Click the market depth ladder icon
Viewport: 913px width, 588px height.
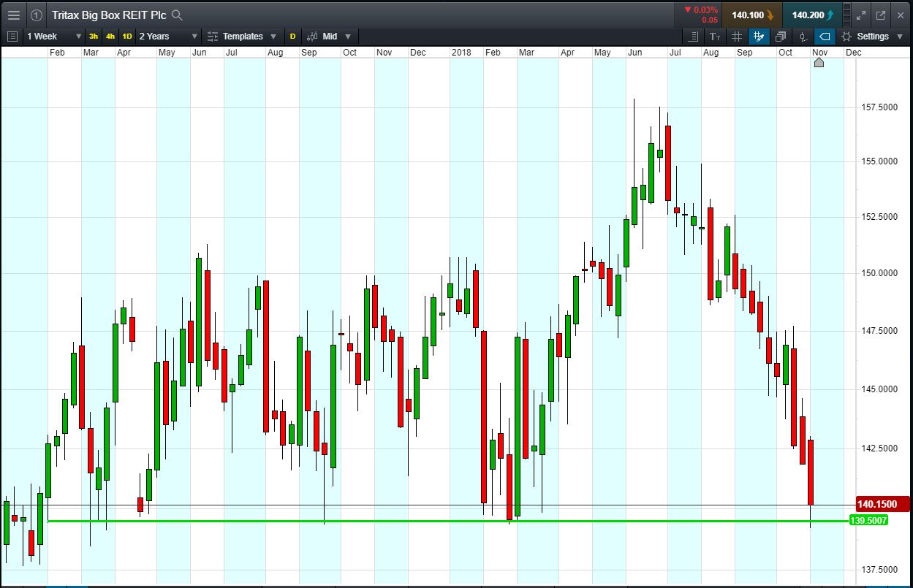click(847, 15)
